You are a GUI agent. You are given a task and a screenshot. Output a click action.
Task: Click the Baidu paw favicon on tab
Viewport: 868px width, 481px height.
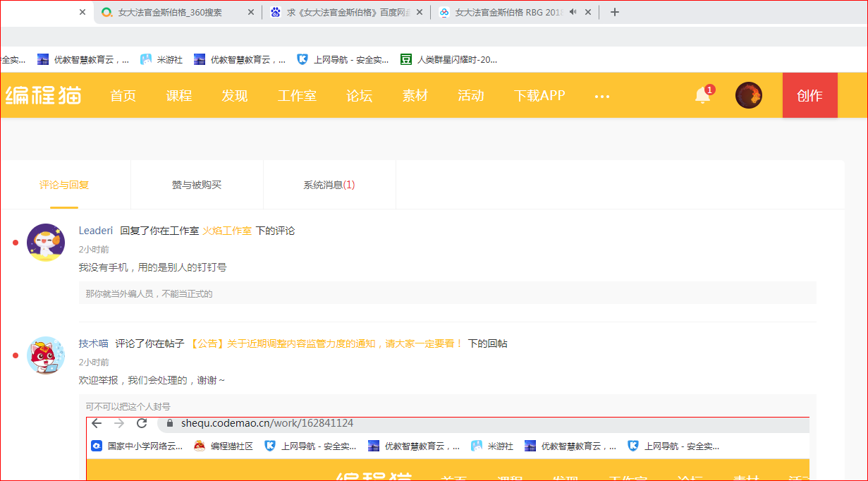coord(275,12)
